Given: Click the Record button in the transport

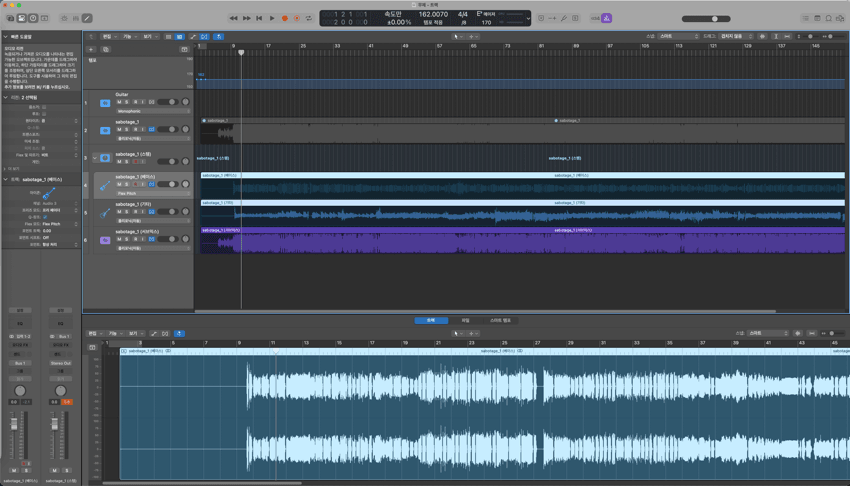Looking at the screenshot, I should point(284,18).
